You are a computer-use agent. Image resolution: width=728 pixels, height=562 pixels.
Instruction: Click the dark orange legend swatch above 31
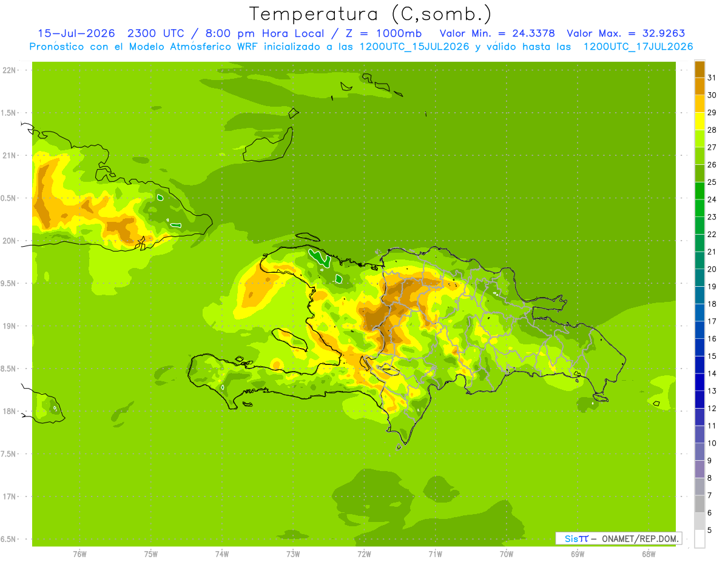(699, 69)
